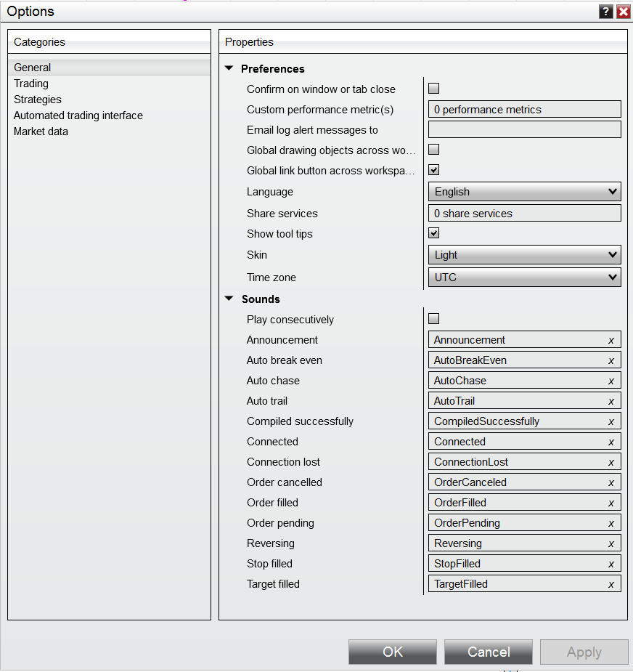Viewport: 633px width, 672px height.
Task: Toggle Global drawing objects across workspaces checkbox
Action: coord(434,149)
